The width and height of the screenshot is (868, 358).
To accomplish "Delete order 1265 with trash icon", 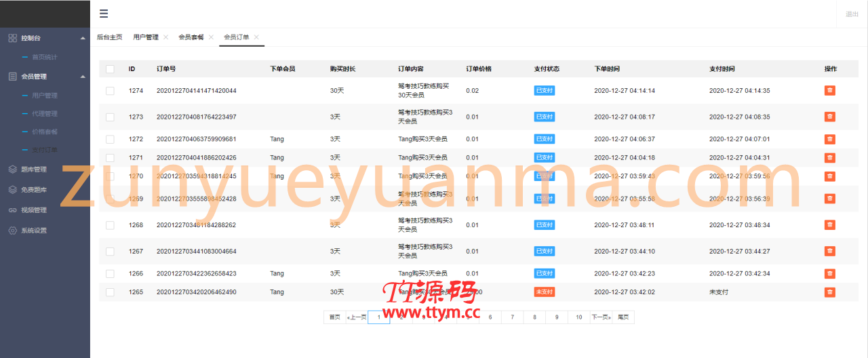I will click(x=830, y=292).
